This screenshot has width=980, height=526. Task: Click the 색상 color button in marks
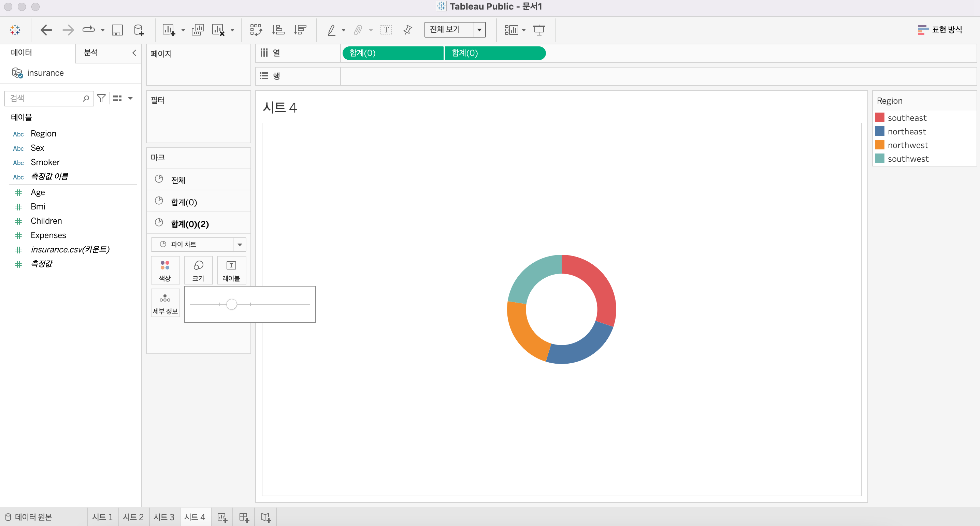click(x=165, y=270)
